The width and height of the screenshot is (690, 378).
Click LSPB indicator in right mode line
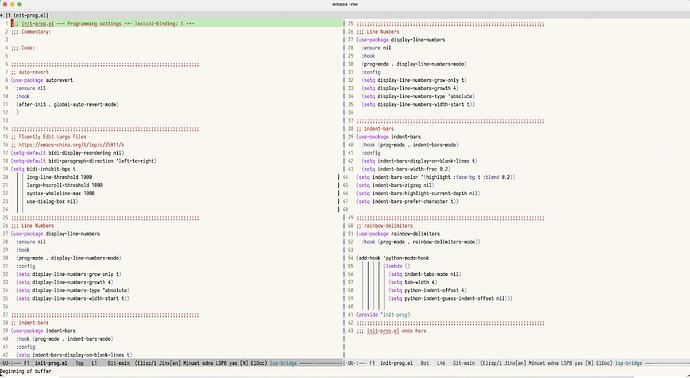566,363
